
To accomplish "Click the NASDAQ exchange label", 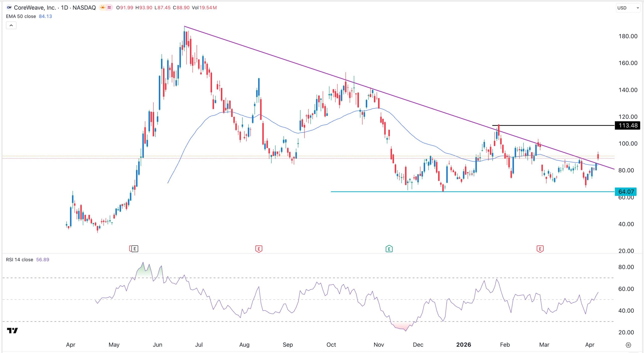I will [84, 8].
